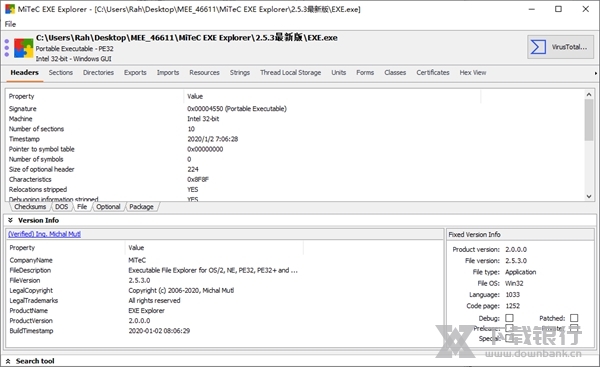Expand the Search tool panel
600x367 pixels.
[8, 361]
